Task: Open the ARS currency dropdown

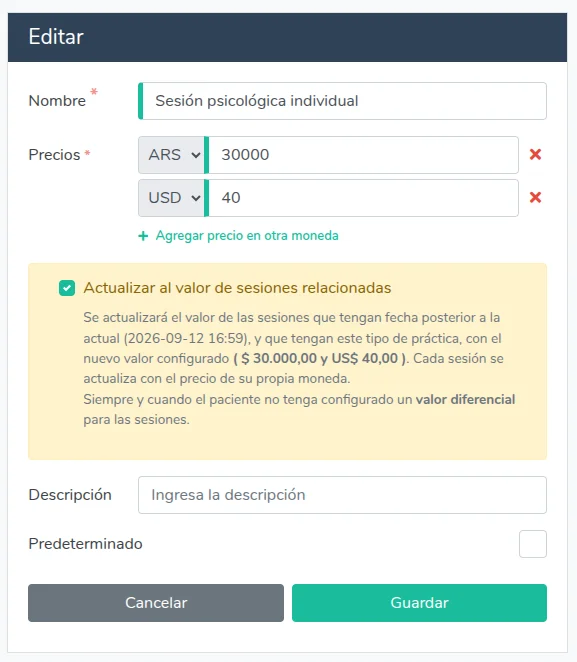Action: click(x=171, y=155)
